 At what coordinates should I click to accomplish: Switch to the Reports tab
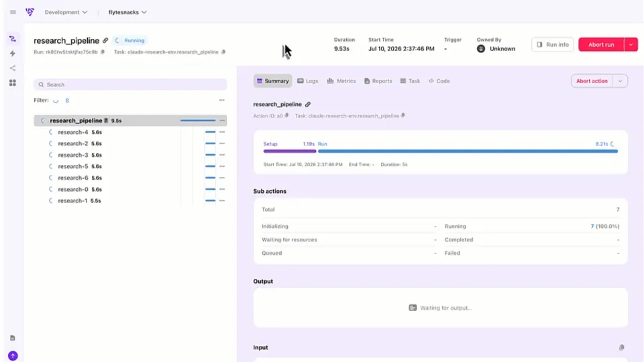[378, 81]
